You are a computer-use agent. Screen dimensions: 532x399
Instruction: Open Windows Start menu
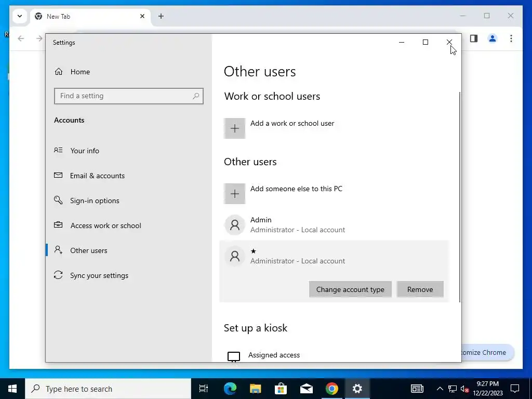pos(12,389)
